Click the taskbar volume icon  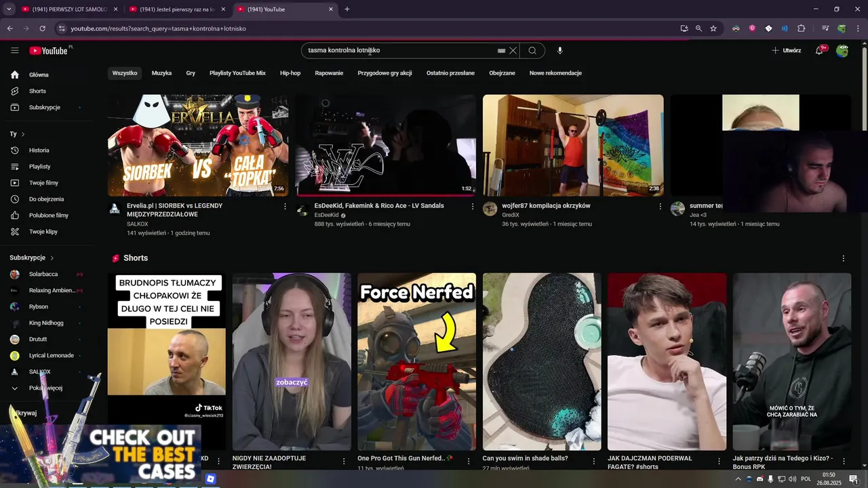[x=792, y=479]
